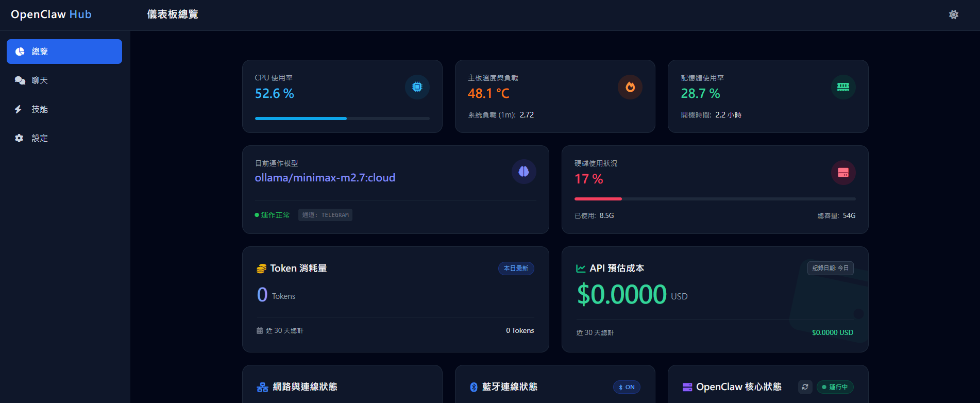This screenshot has height=403, width=980.
Task: Click the 52.6 % CPU value
Action: (275, 94)
